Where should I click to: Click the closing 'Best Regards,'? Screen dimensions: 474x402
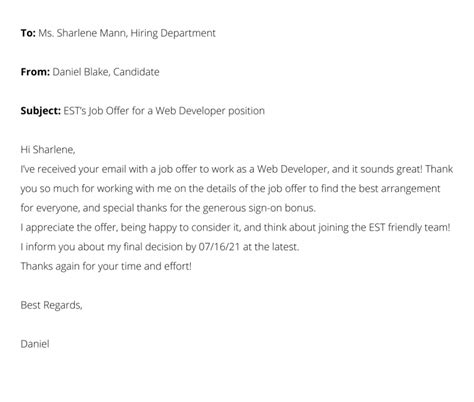tap(51, 305)
